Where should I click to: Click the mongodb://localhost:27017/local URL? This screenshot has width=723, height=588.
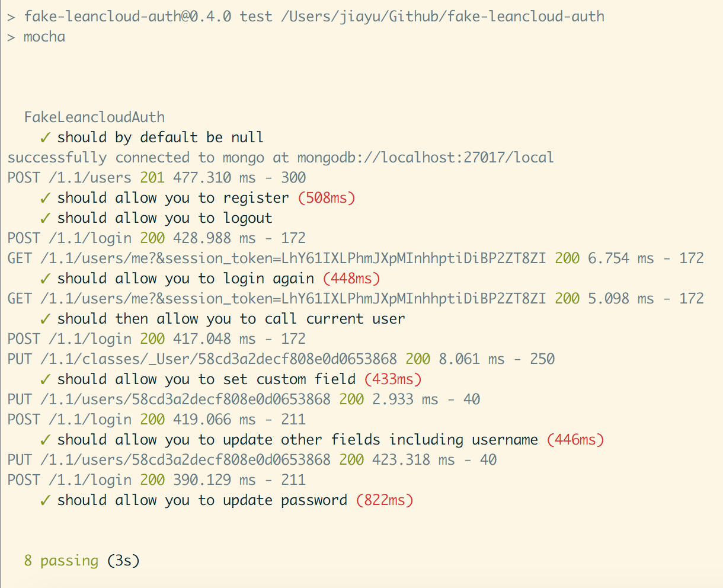426,158
